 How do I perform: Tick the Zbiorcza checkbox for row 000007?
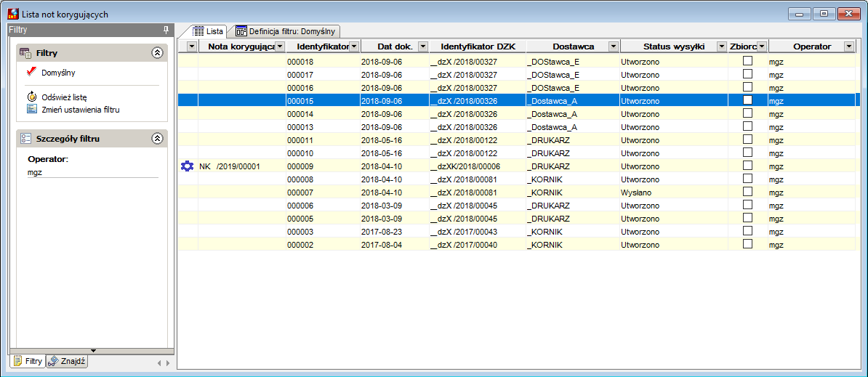coord(747,192)
